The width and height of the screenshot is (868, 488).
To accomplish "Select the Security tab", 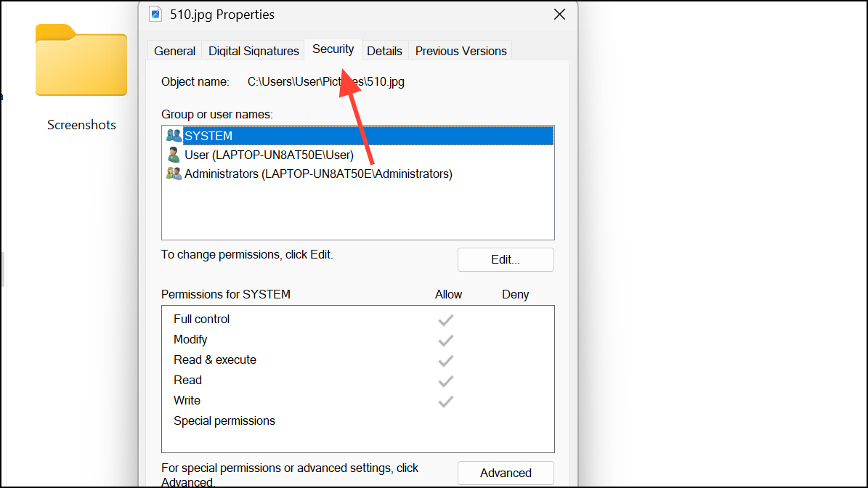I will [333, 49].
